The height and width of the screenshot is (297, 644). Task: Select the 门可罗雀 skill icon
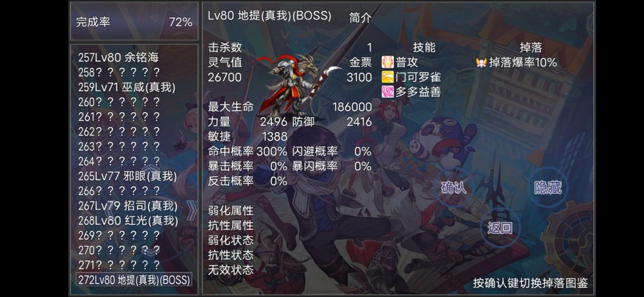[x=388, y=77]
